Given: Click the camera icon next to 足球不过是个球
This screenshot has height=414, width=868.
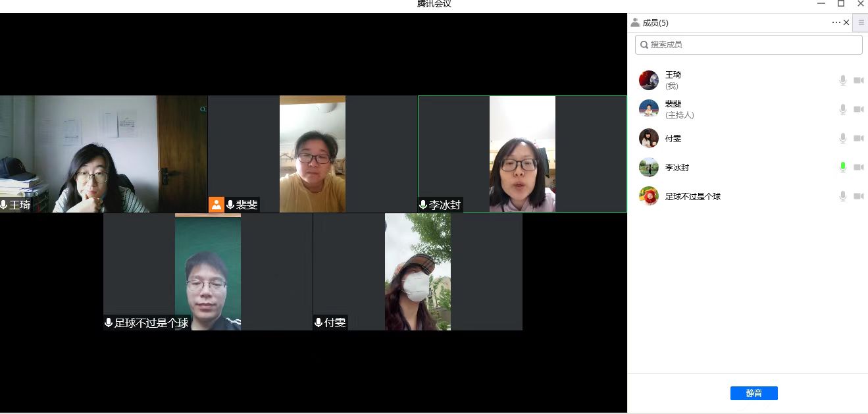Looking at the screenshot, I should [x=858, y=196].
